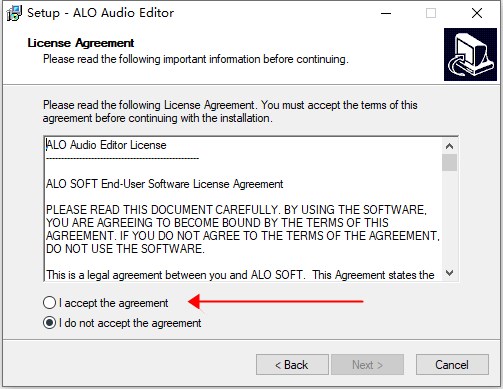Screen dimensions: 503x389
Task: Click the computer installer image at top right
Action: (470, 54)
